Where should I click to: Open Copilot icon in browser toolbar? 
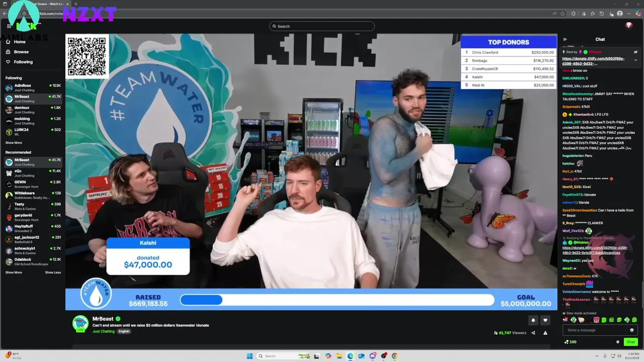(x=638, y=14)
